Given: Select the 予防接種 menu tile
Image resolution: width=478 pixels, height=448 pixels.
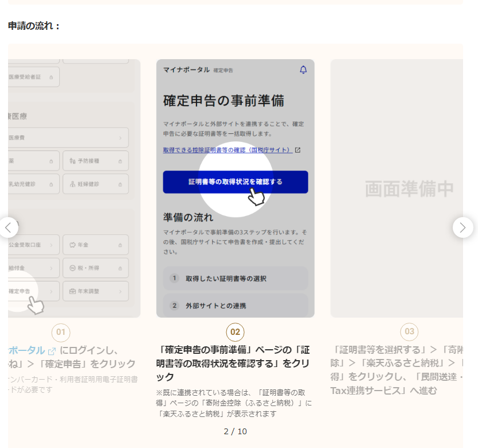Looking at the screenshot, I should point(95,161).
